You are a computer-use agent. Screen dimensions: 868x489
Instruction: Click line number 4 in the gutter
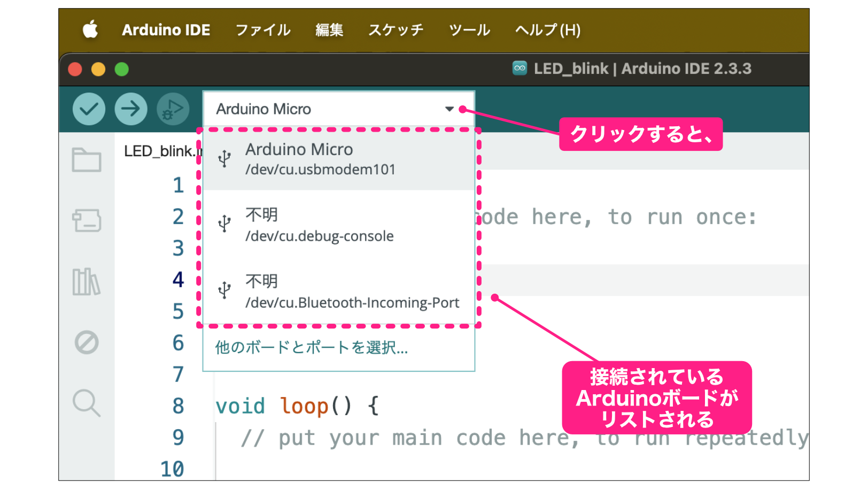[x=178, y=280]
